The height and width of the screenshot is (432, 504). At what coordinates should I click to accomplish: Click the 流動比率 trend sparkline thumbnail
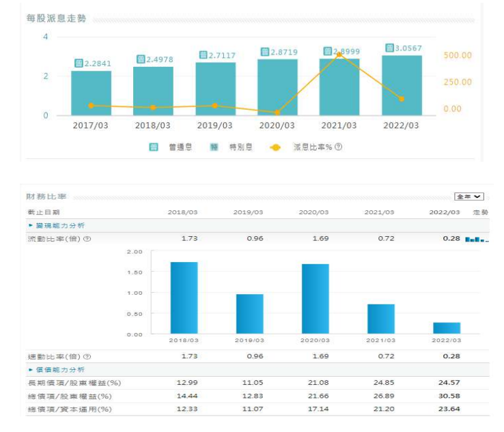(477, 240)
